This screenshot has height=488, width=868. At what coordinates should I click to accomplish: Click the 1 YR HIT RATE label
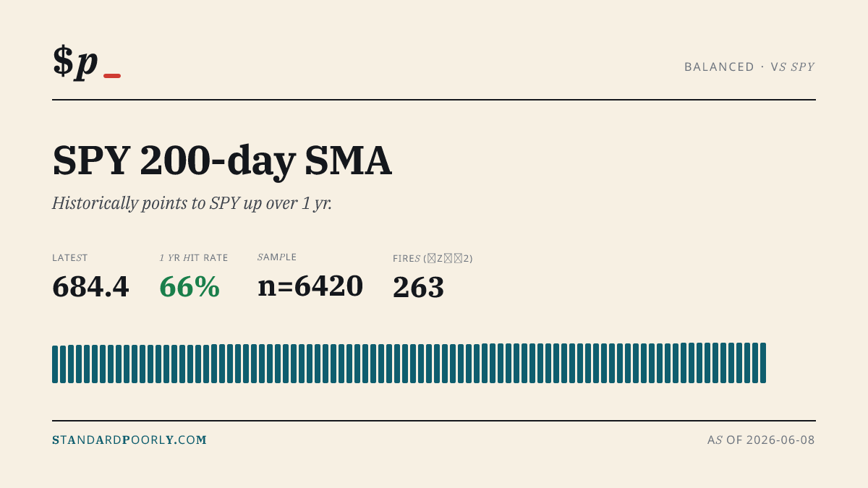pyautogui.click(x=194, y=258)
